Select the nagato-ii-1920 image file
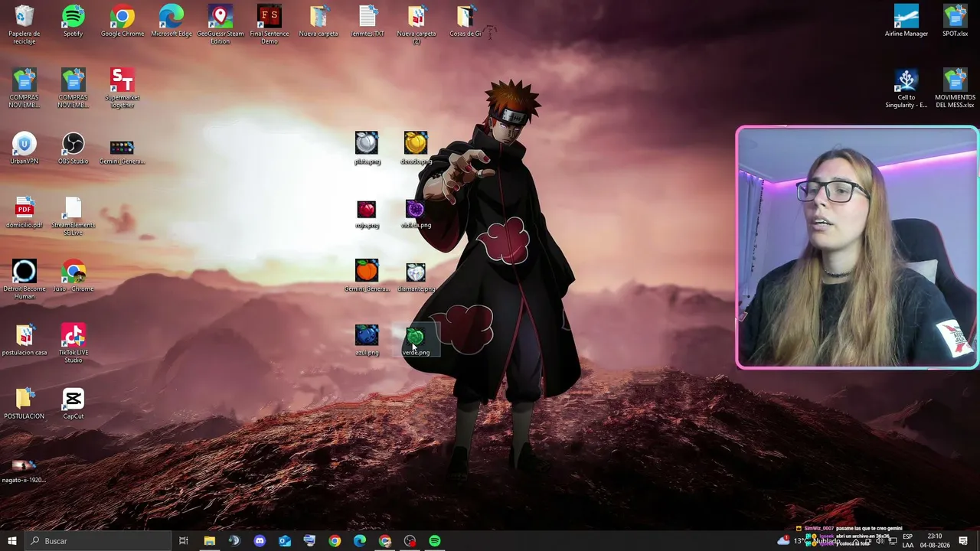Screen dimensions: 980x551 tap(24, 470)
